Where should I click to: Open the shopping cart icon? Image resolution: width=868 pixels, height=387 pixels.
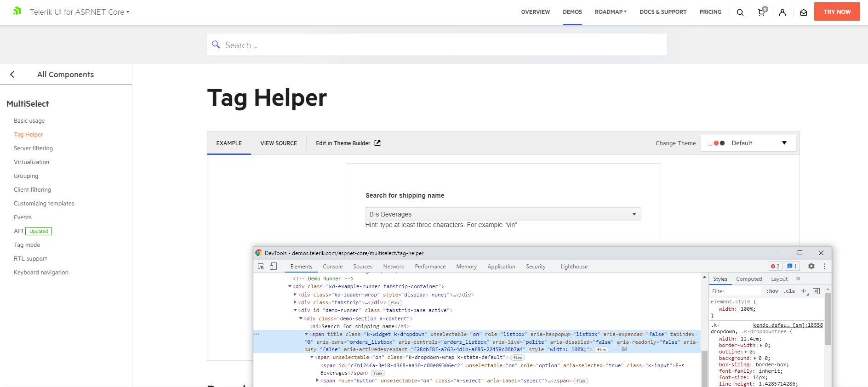coord(761,12)
